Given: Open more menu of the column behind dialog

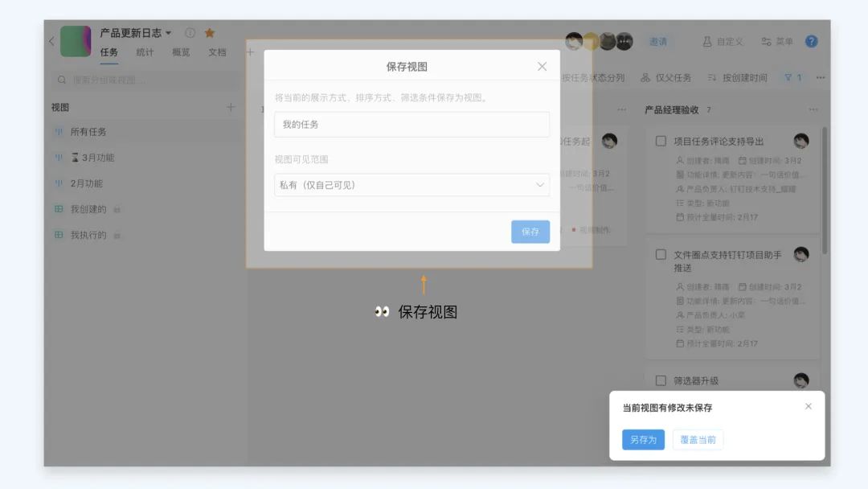Looking at the screenshot, I should click(x=621, y=109).
